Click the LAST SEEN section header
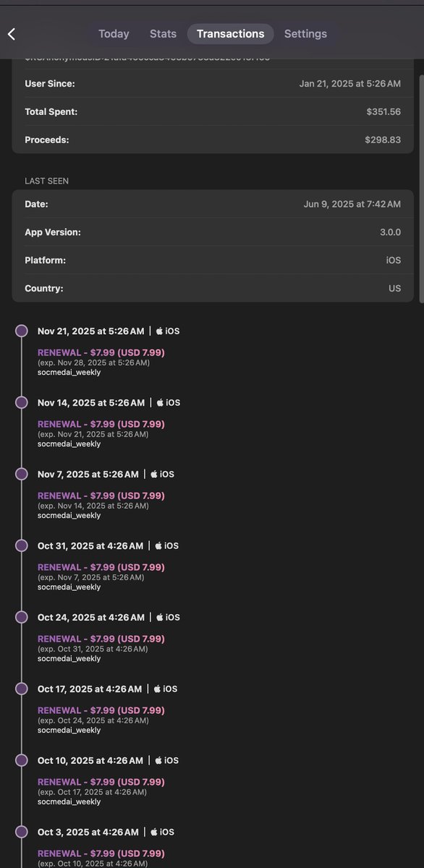Screen dimensions: 424x868 [47, 181]
